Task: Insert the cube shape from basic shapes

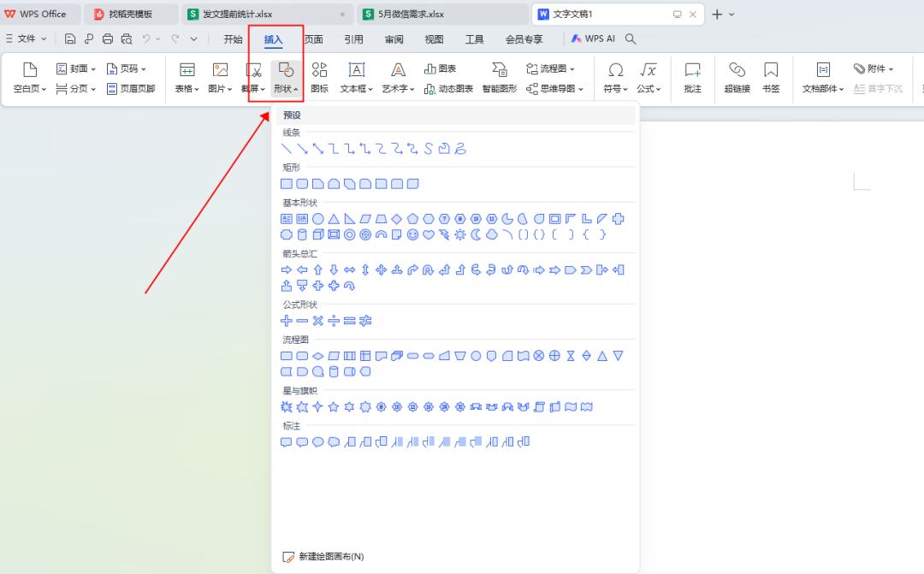Action: coord(318,235)
